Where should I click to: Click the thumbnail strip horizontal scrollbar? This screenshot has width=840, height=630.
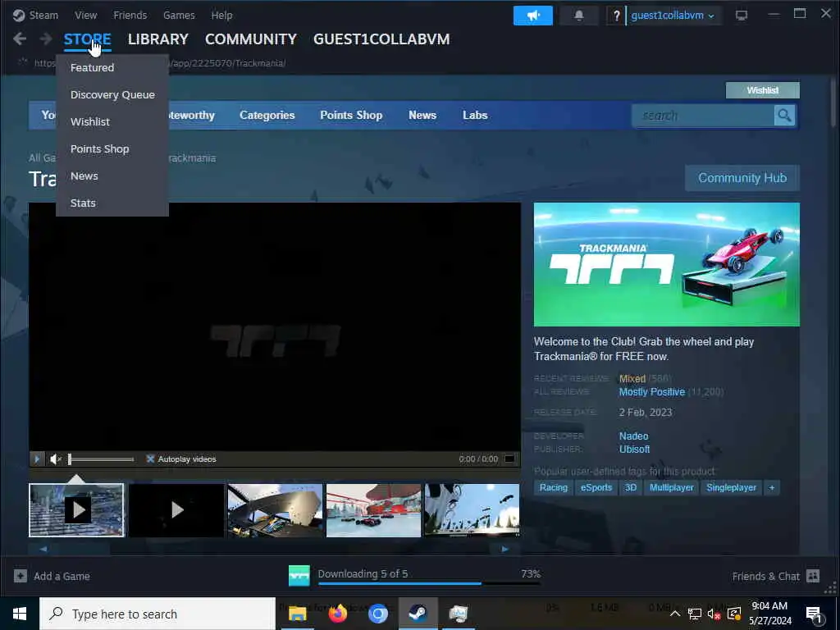tap(274, 549)
